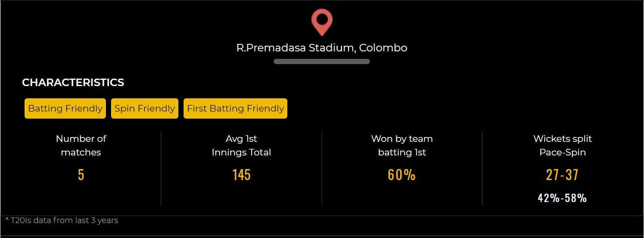Select the Spin Friendly tag

click(145, 108)
